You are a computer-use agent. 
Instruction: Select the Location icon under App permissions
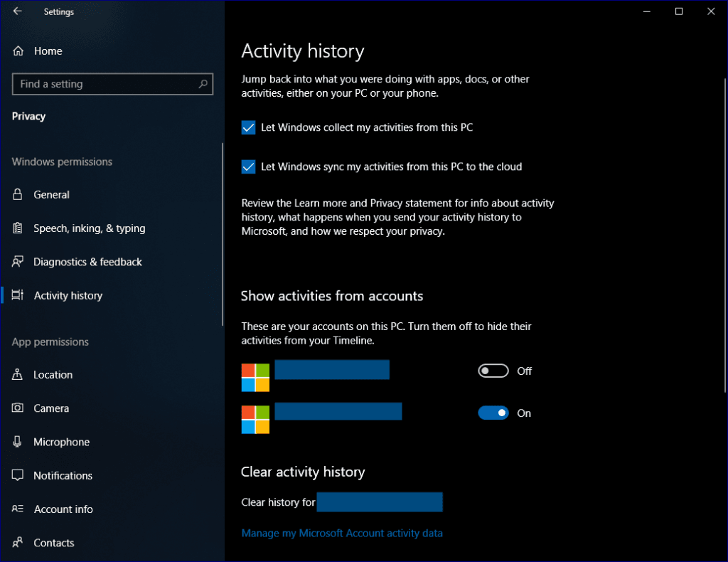(18, 374)
